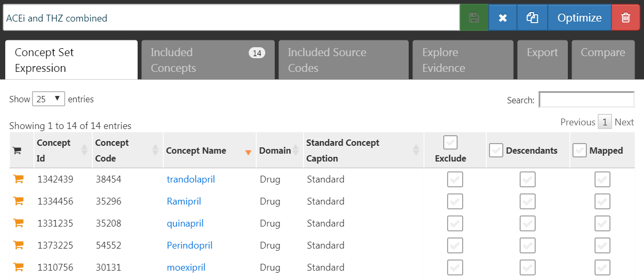The image size is (644, 279).
Task: Check Mapped for Ramipril
Action: point(602,201)
